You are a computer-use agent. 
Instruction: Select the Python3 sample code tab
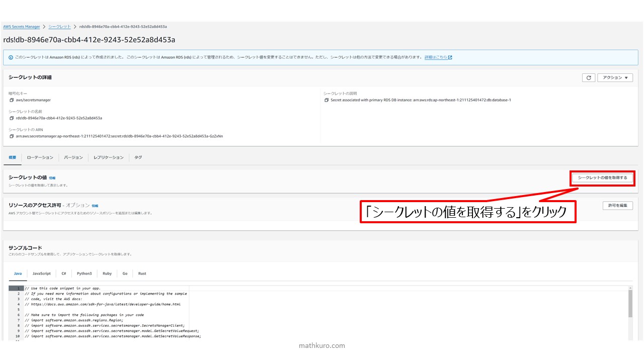(85, 274)
